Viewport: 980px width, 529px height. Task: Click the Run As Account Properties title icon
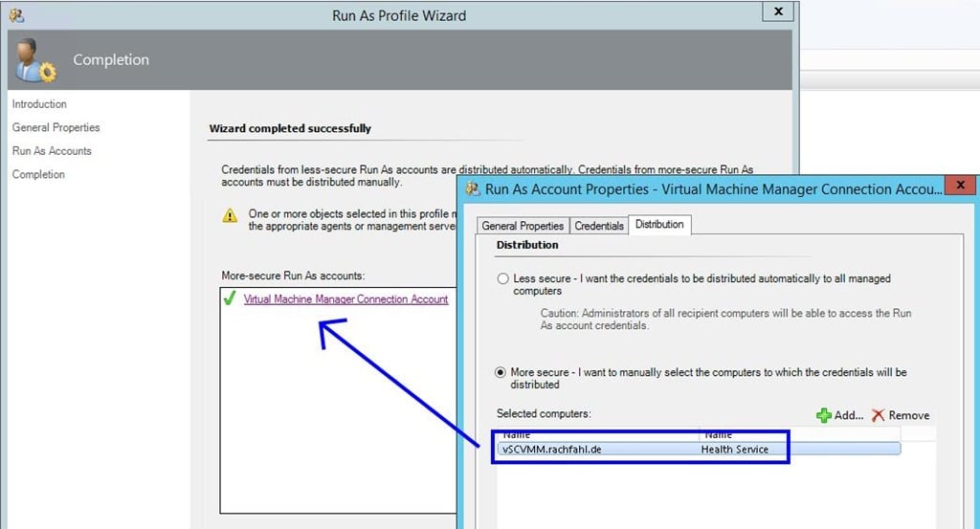[473, 188]
